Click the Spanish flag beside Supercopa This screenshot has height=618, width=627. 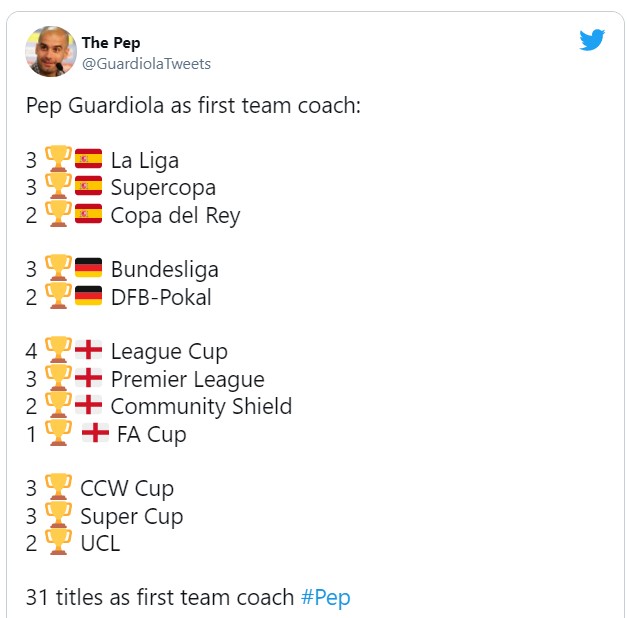(89, 187)
